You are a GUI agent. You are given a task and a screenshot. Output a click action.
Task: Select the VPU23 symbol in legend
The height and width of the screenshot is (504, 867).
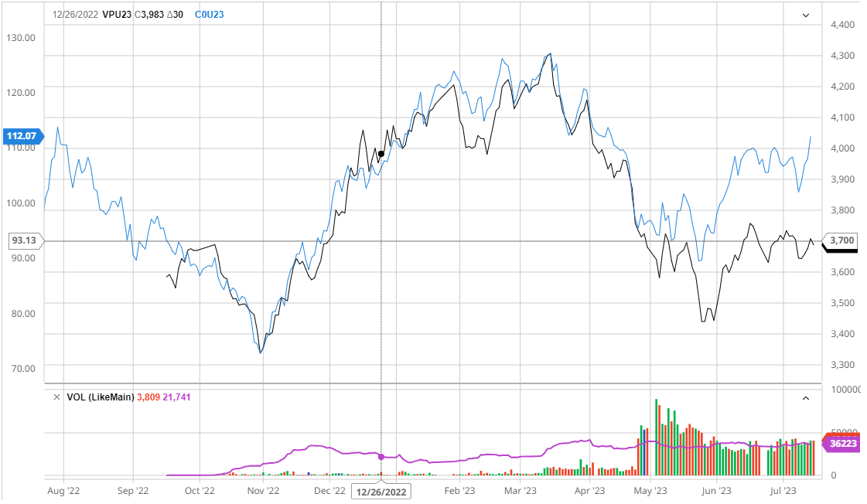coord(117,15)
